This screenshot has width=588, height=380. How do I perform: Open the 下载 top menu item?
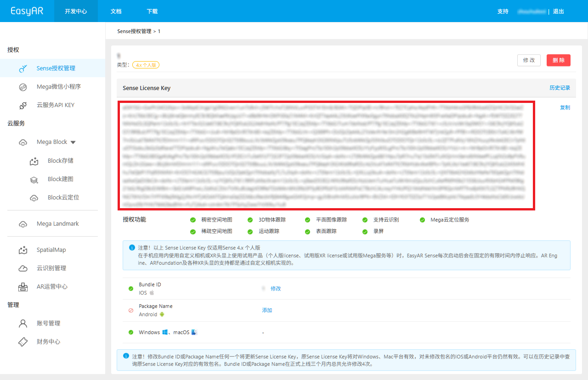tap(152, 11)
